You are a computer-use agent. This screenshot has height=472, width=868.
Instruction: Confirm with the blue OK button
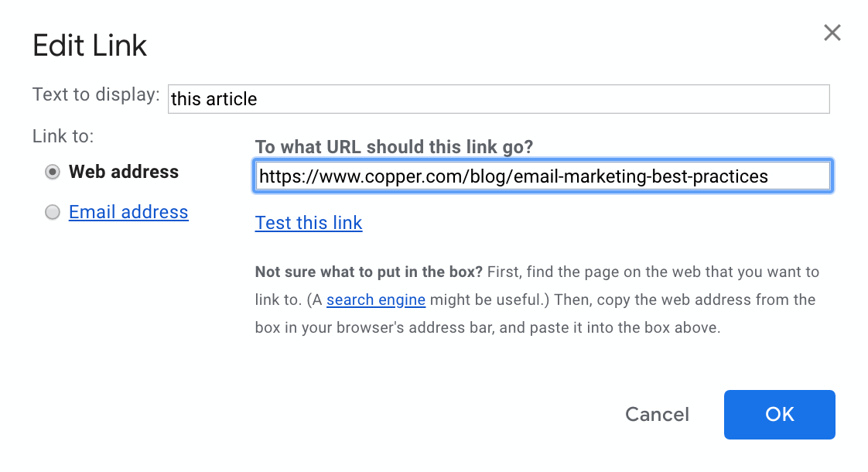779,415
